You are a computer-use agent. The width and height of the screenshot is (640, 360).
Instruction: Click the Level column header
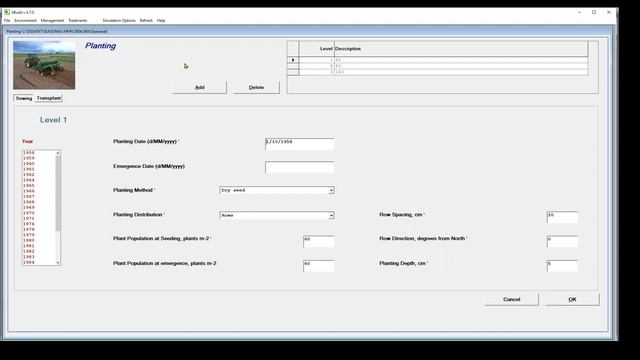(317, 49)
